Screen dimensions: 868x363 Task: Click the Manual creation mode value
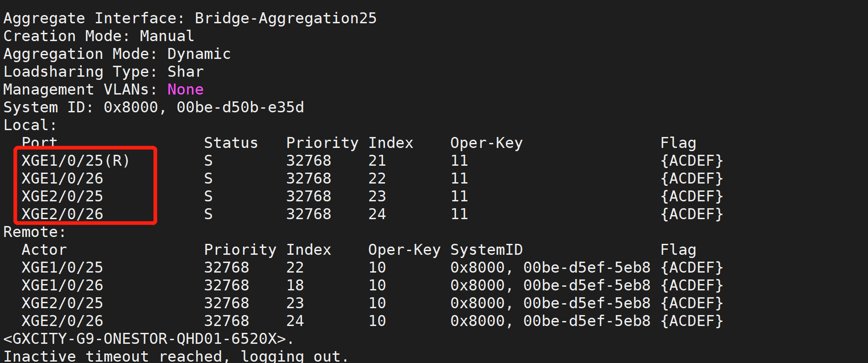coord(167,36)
